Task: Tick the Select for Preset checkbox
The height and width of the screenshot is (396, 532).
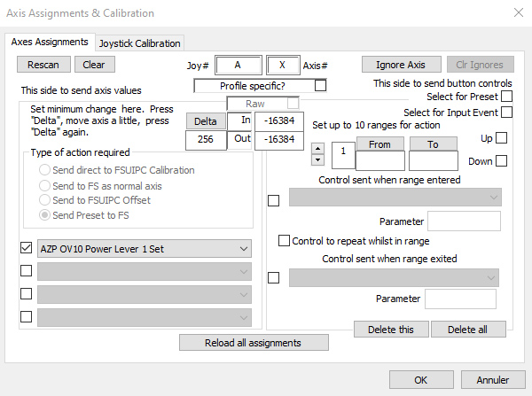Action: tap(507, 97)
